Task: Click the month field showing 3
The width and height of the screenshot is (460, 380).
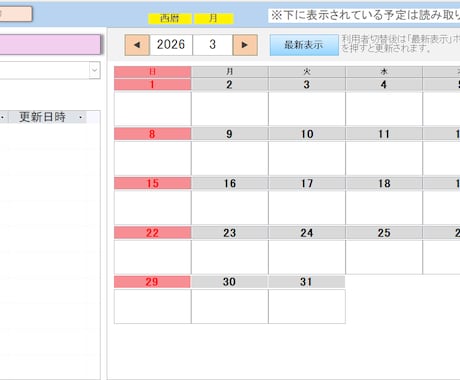Action: click(x=213, y=45)
